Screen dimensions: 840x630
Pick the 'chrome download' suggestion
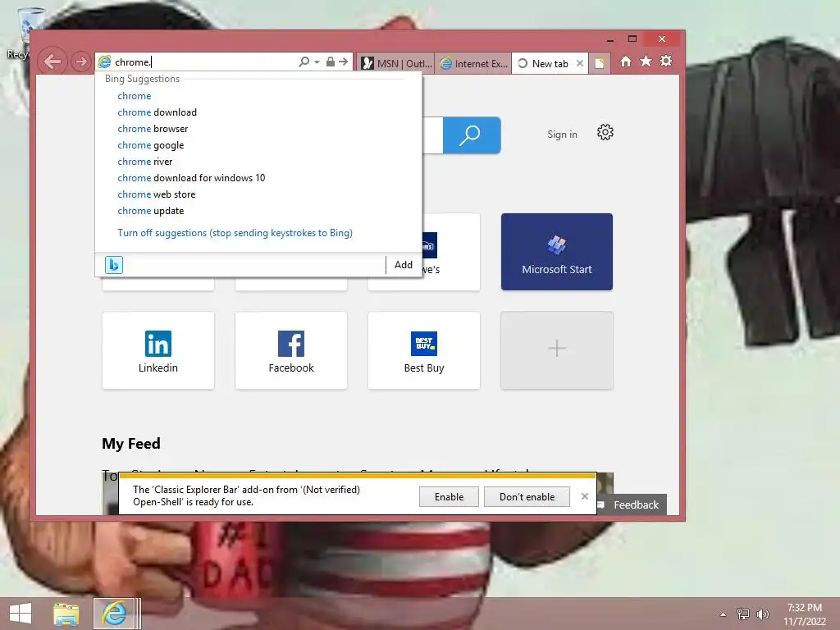coord(157,112)
